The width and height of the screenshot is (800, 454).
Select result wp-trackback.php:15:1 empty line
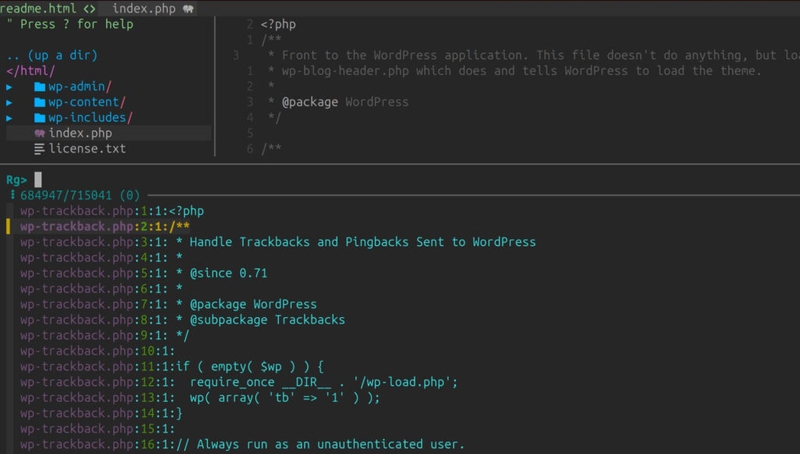97,429
